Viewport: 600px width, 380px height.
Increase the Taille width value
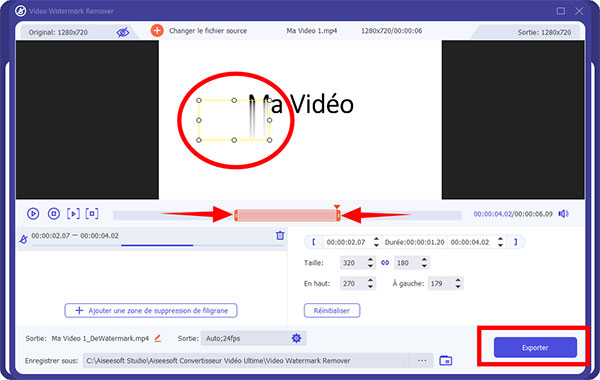(370, 260)
